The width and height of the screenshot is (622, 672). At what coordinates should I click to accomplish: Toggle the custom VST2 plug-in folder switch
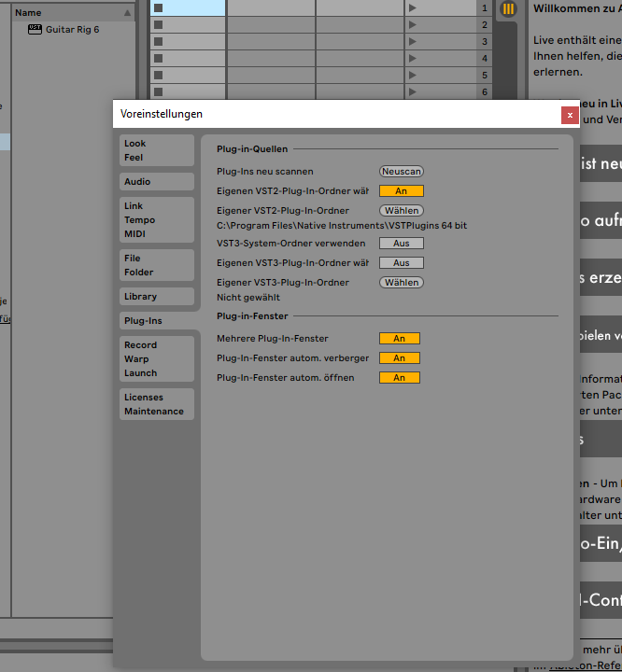[x=401, y=190]
